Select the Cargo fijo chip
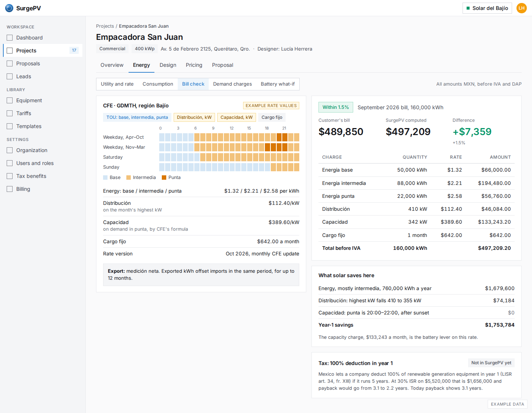This screenshot has height=413, width=532. tap(272, 117)
